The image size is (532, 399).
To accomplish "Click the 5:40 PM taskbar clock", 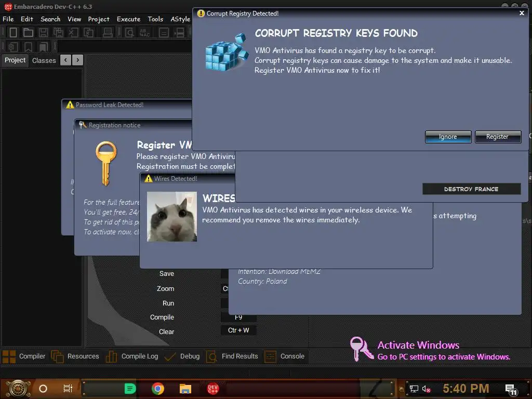I will [x=466, y=389].
